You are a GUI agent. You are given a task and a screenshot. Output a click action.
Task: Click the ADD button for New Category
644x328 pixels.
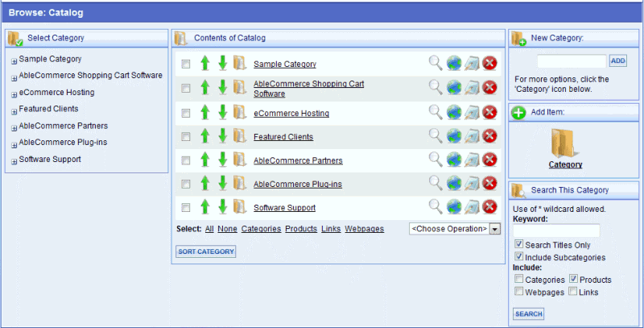pos(617,60)
